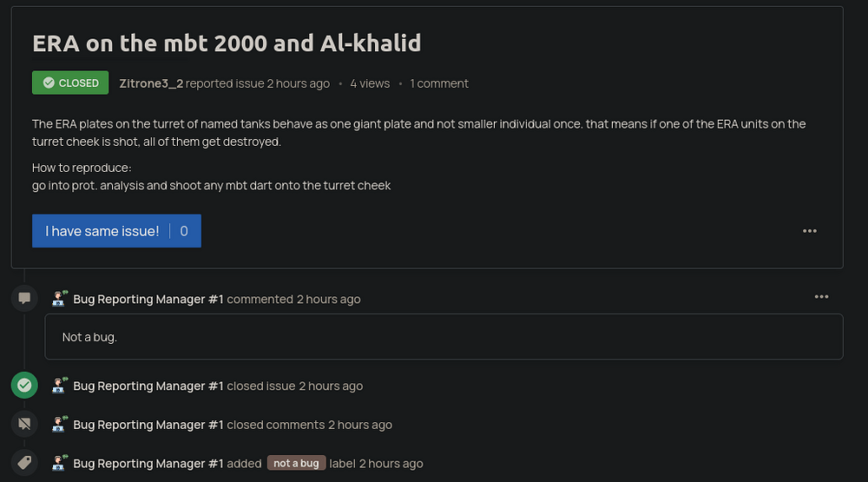
Task: Click the checkmark icon inside CLOSED badge
Action: (x=49, y=83)
